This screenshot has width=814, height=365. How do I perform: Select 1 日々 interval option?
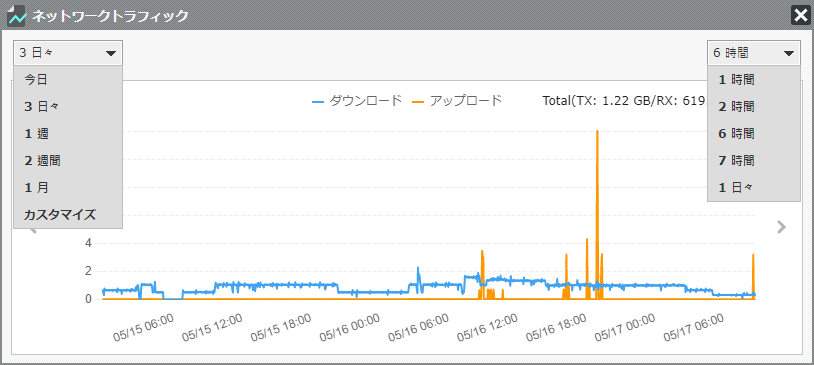pyautogui.click(x=753, y=188)
